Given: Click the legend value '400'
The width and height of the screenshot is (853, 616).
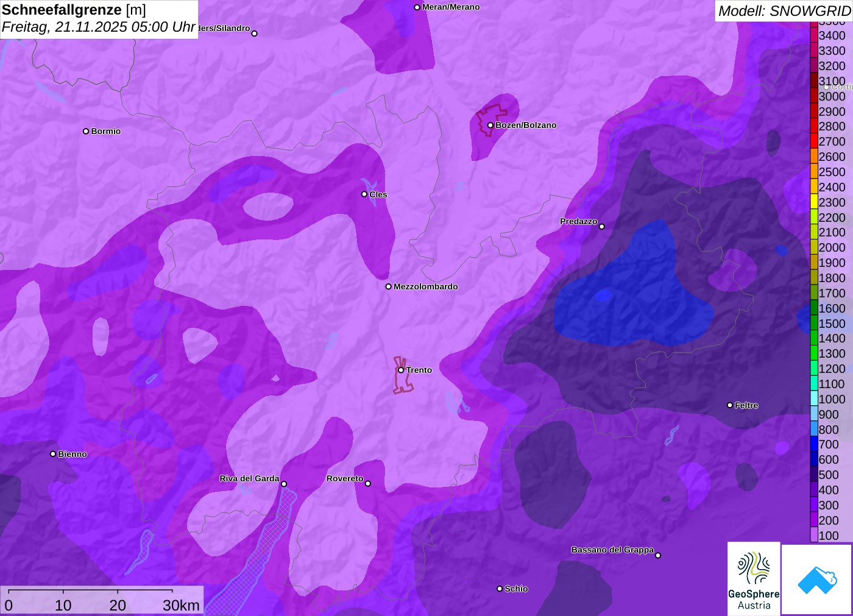Looking at the screenshot, I should click(829, 490).
